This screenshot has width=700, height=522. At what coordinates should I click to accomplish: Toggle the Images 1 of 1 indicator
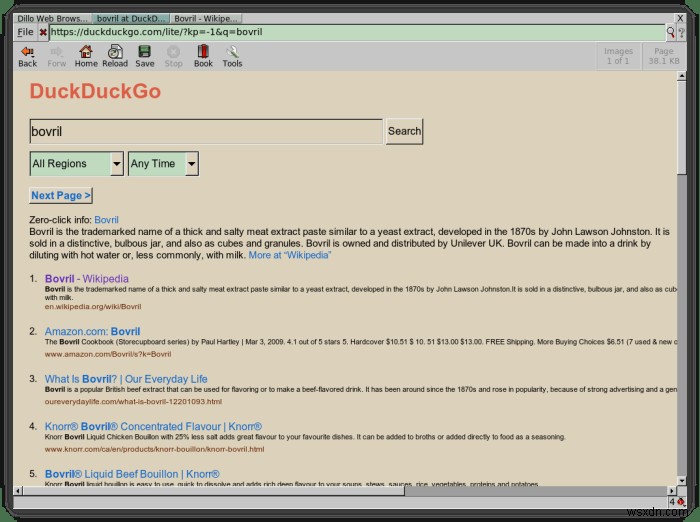tap(618, 56)
